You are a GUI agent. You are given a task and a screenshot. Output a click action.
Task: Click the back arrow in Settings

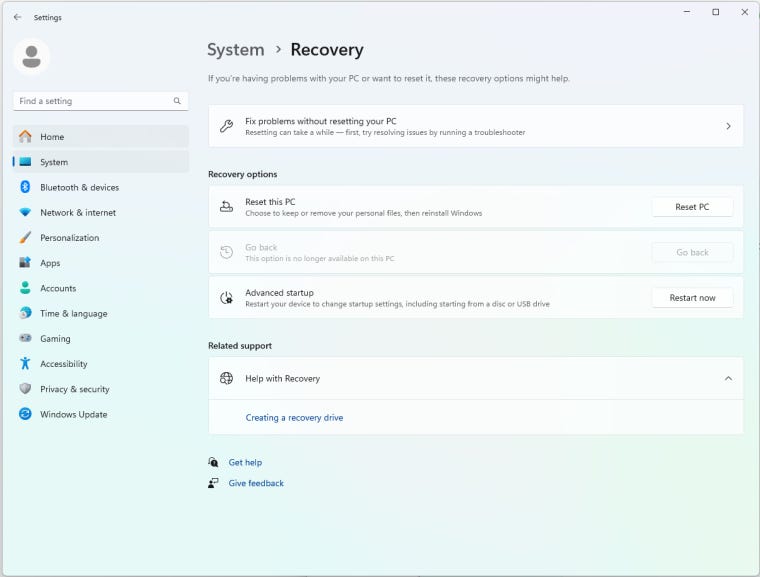pos(17,17)
